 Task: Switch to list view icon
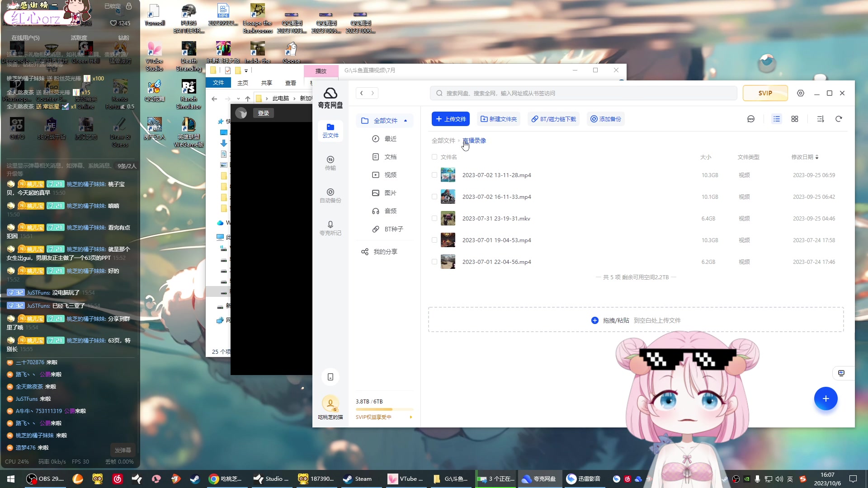click(x=777, y=119)
